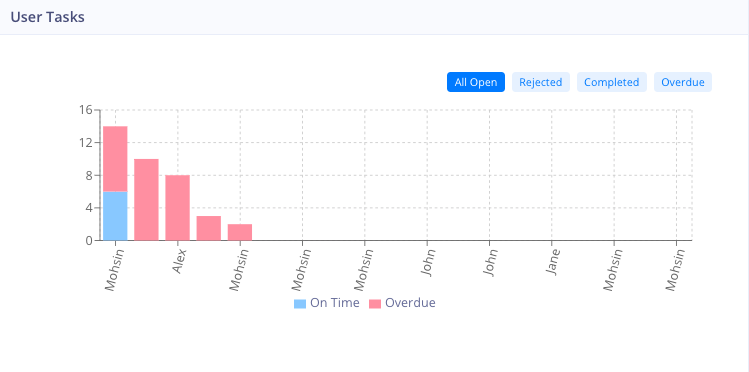Click the y-axis value 0
749x372 pixels.
[89, 240]
